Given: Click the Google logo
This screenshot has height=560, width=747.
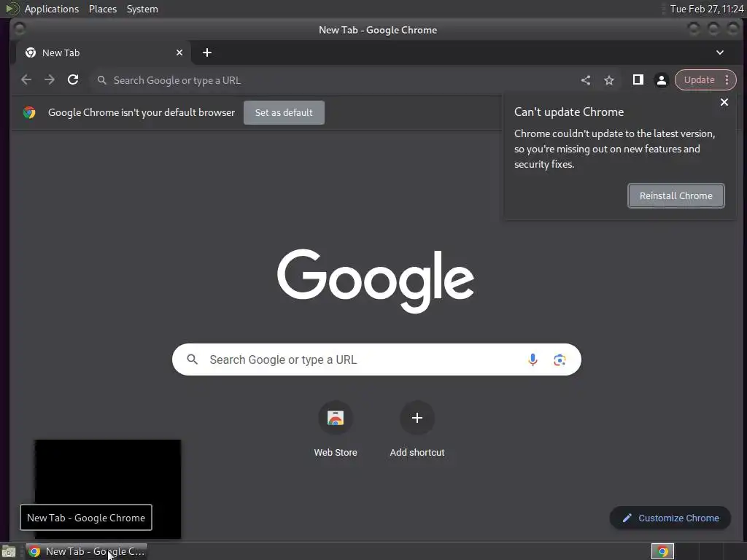Looking at the screenshot, I should 376,280.
